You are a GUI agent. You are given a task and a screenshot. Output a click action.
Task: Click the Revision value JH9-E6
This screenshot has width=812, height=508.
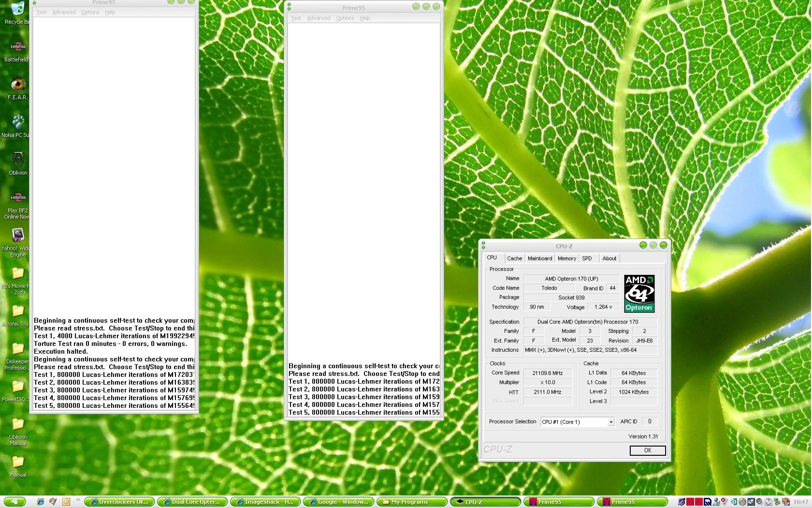(644, 341)
